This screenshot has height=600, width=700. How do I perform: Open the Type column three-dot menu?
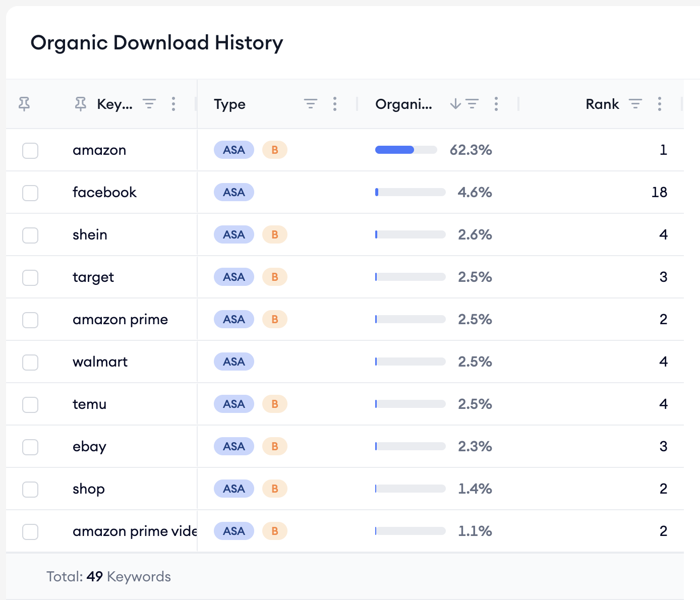pos(335,104)
